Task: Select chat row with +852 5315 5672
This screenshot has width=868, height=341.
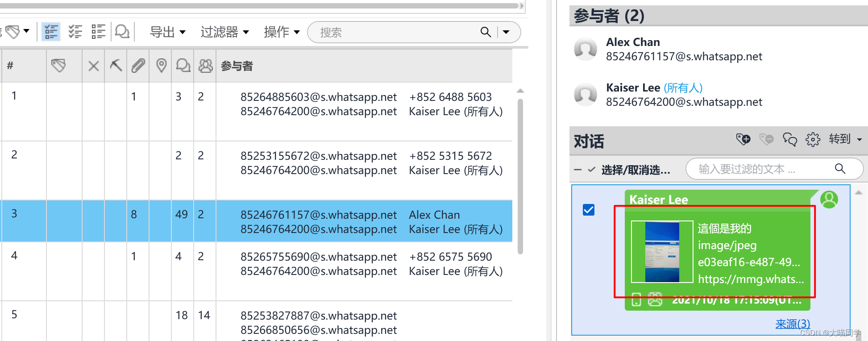Action: 257,170
